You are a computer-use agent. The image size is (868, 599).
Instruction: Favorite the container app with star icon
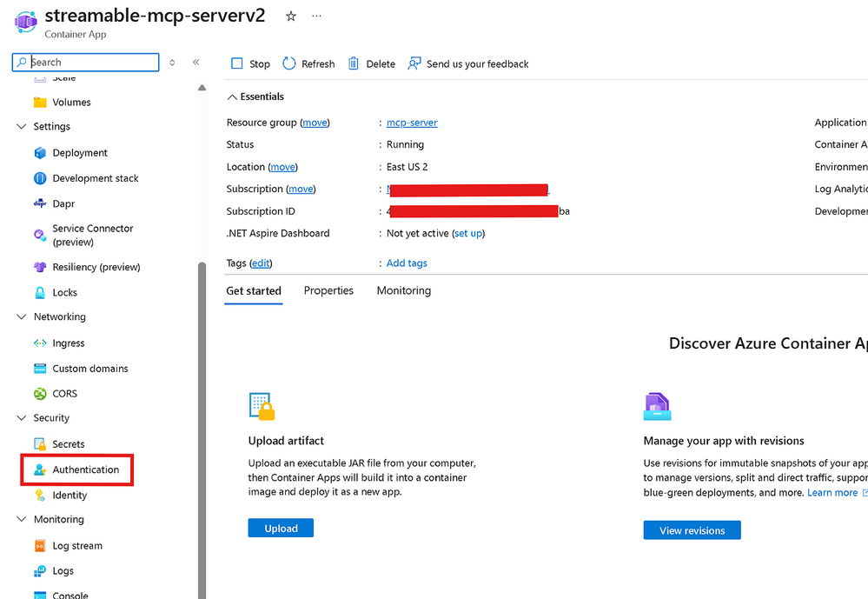290,17
